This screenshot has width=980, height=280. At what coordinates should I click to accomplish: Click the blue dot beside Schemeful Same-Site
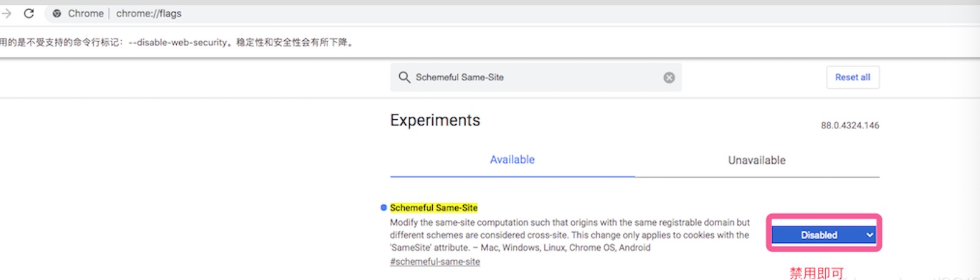pyautogui.click(x=383, y=208)
